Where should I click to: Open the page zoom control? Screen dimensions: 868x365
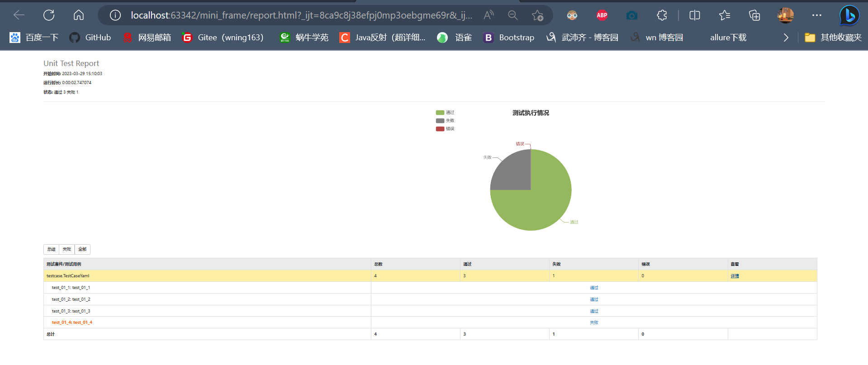click(x=512, y=15)
